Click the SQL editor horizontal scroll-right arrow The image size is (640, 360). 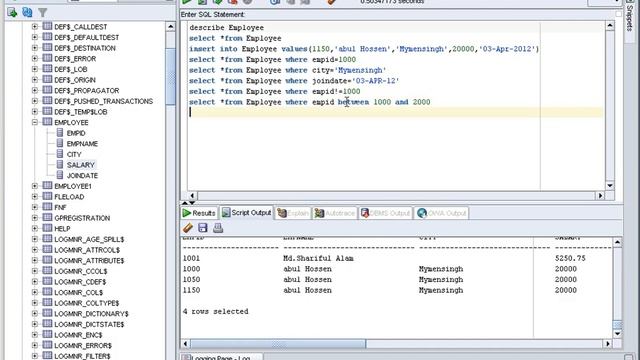pyautogui.click(x=600, y=196)
